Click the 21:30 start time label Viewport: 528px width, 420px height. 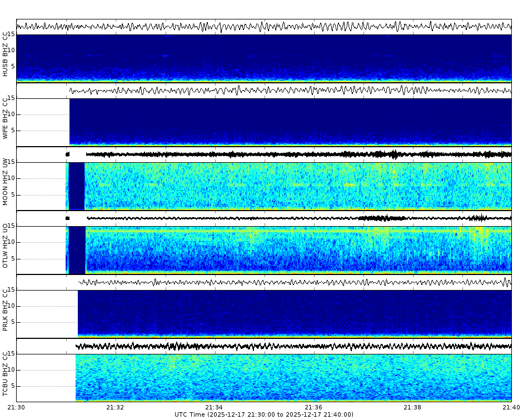[17, 407]
